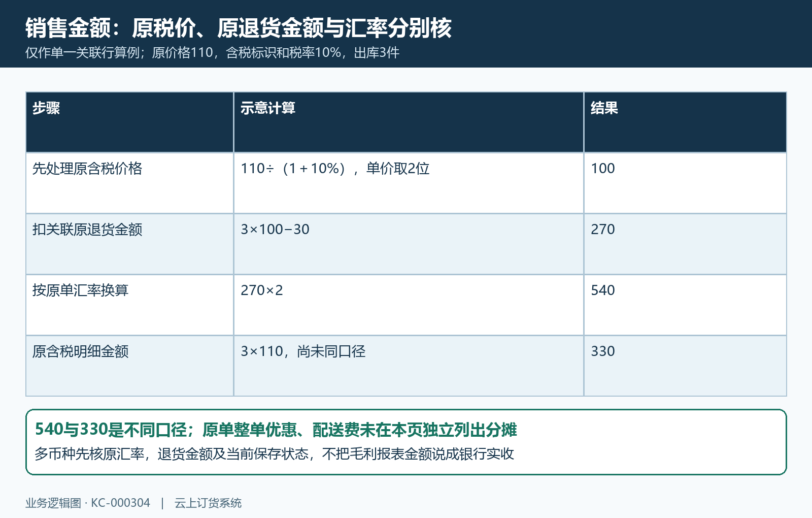Select the 先处理原含税价格 step cell
Image resolution: width=812 pixels, height=518 pixels.
130,183
